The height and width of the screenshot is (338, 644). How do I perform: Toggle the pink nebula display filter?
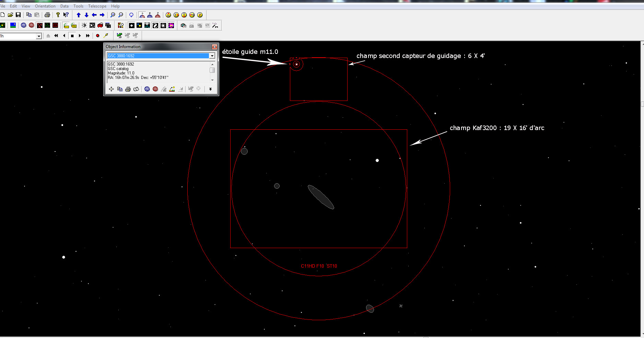click(x=171, y=25)
